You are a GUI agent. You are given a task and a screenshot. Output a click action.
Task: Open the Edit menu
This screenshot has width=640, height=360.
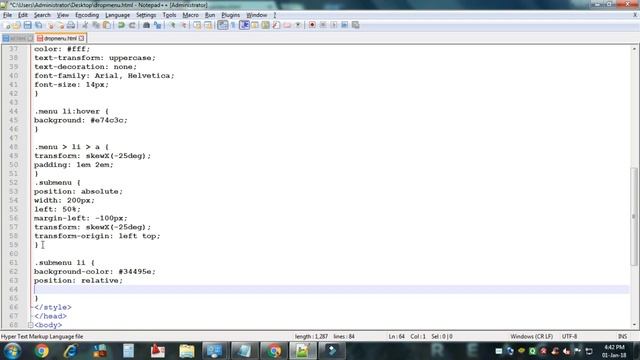coord(23,15)
